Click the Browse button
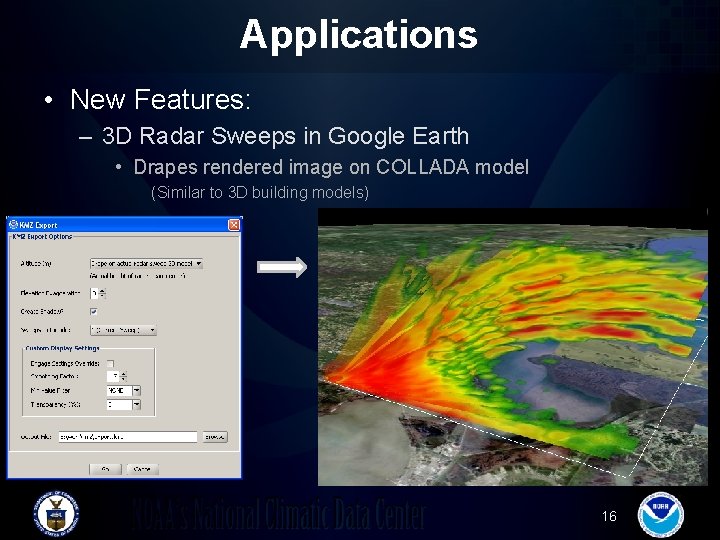Image resolution: width=720 pixels, height=540 pixels. (x=215, y=437)
